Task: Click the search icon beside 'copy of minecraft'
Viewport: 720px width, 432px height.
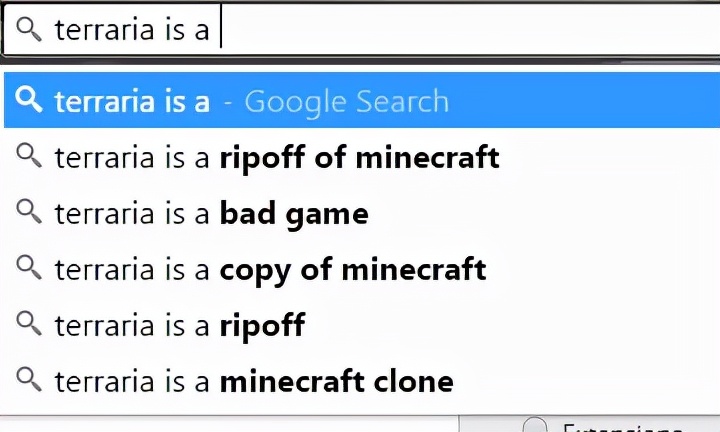Action: tap(29, 268)
